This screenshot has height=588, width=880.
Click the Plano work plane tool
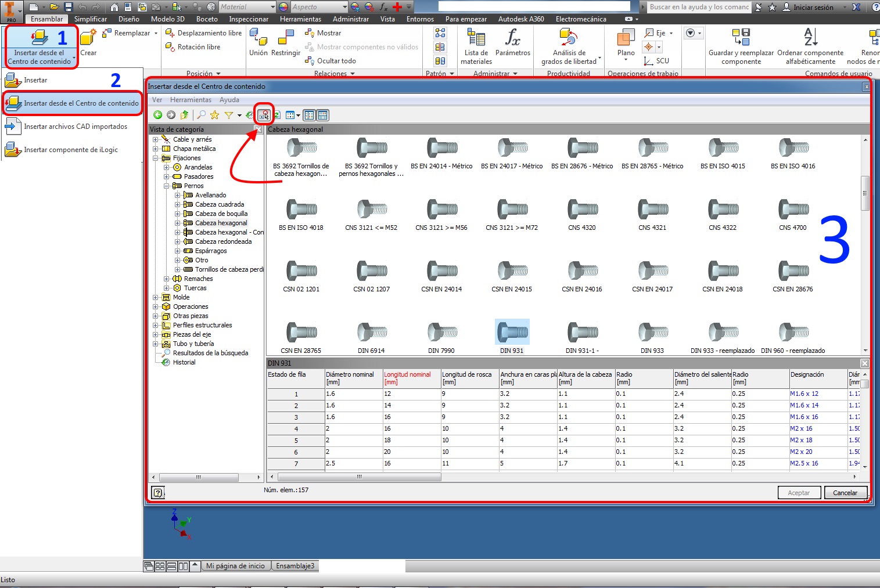tap(626, 45)
